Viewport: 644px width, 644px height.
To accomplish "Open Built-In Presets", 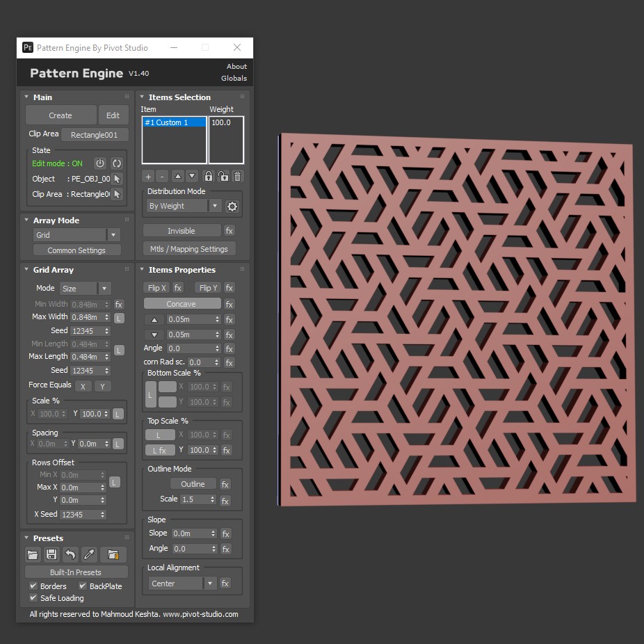I will [x=76, y=572].
